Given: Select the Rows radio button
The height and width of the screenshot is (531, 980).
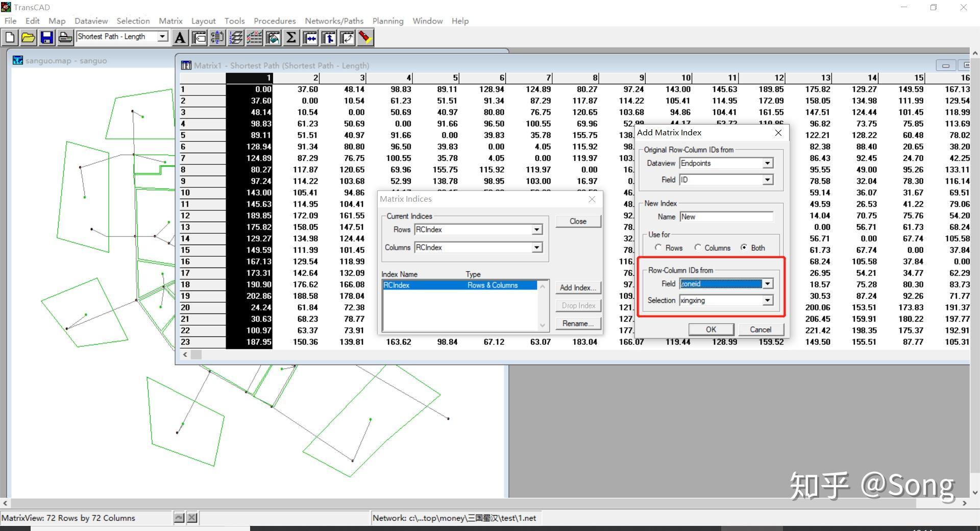Looking at the screenshot, I should click(x=658, y=248).
